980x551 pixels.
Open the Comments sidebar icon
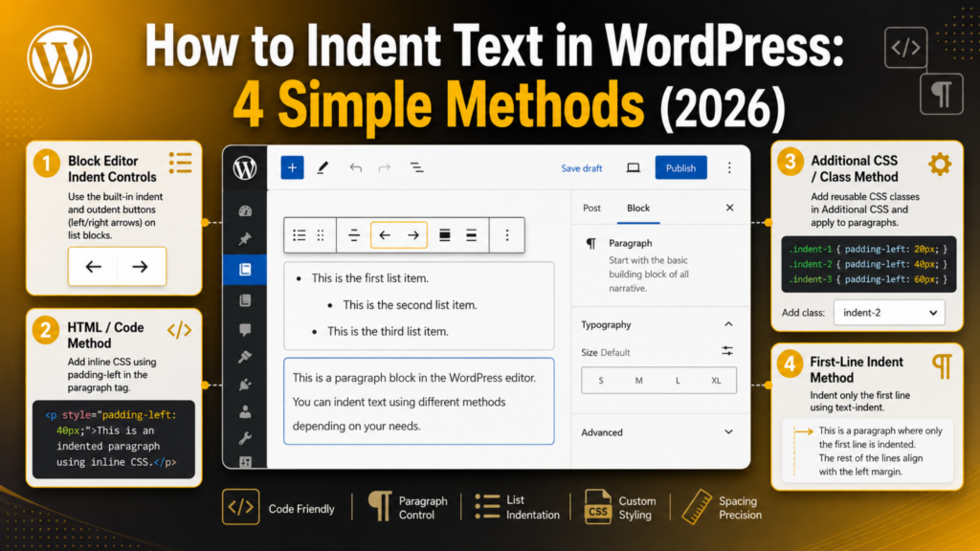coord(245,329)
